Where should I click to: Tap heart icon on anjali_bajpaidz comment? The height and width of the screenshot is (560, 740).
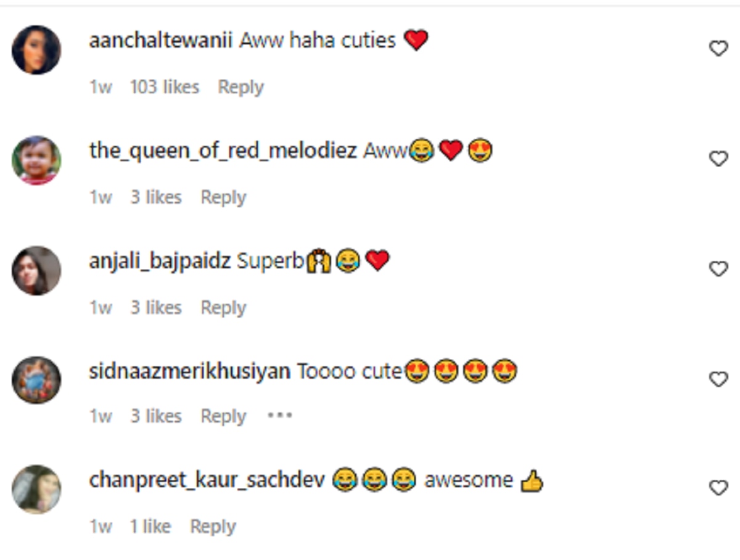click(718, 269)
